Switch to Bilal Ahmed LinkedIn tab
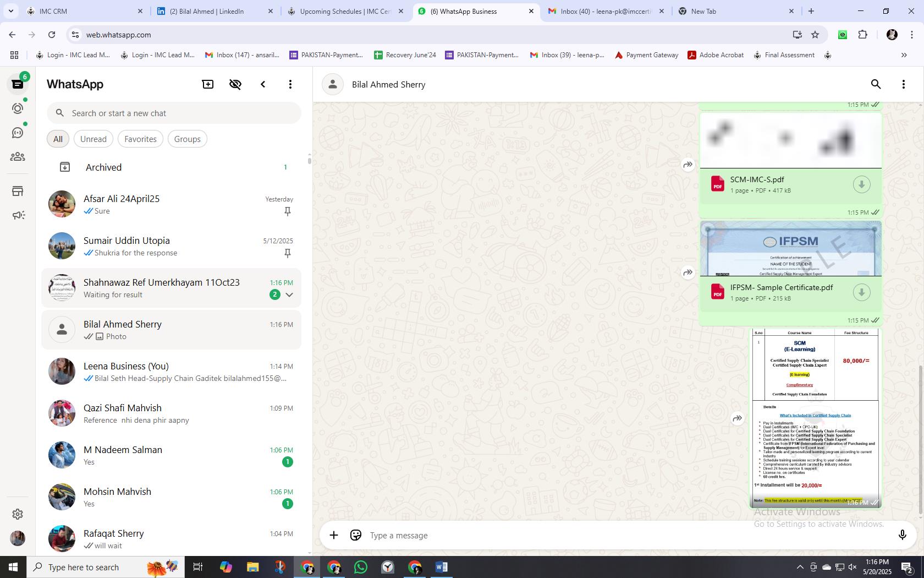The height and width of the screenshot is (578, 924). pyautogui.click(x=213, y=11)
